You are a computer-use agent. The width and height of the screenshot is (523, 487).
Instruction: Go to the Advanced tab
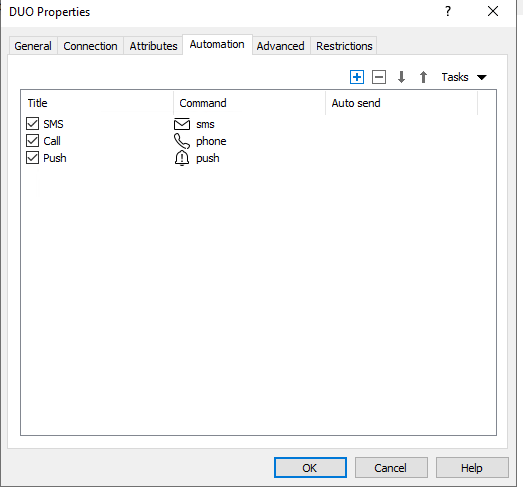tap(281, 46)
